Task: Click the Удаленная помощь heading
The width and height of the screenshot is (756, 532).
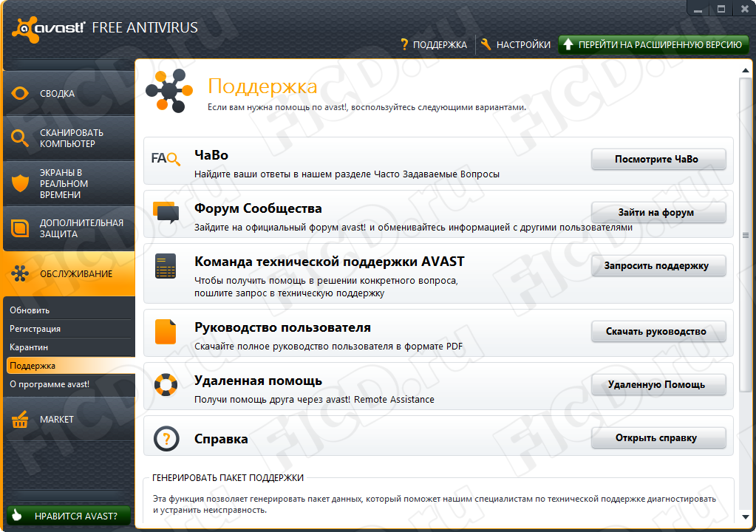Action: point(258,381)
